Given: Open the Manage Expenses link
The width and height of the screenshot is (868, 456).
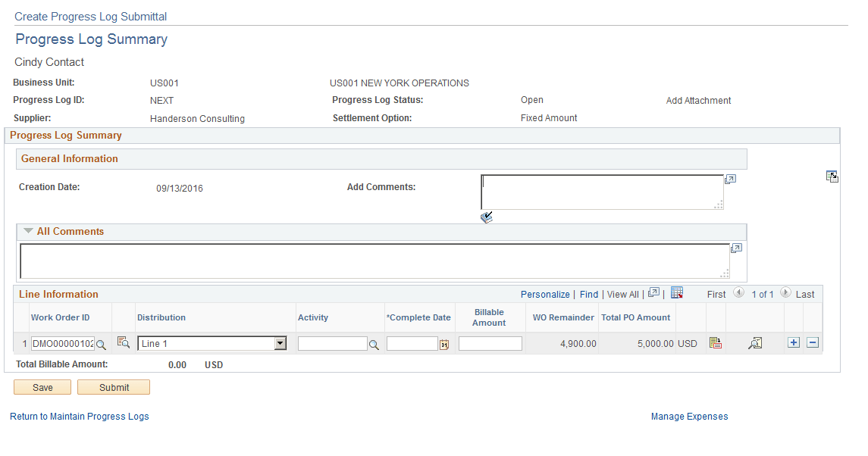Looking at the screenshot, I should point(689,416).
